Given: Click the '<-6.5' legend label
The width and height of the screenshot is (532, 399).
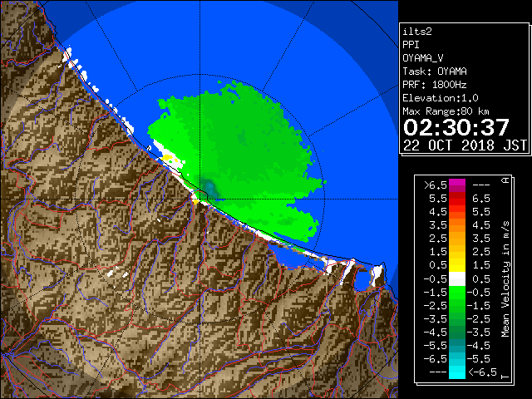Looking at the screenshot, I should point(482,372).
